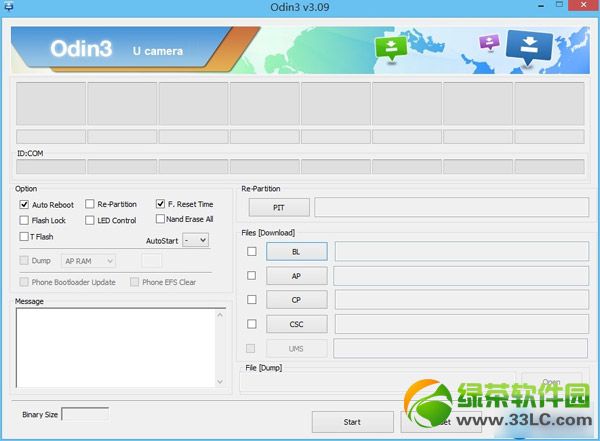The image size is (600, 441).
Task: Click the PIT button
Action: (279, 207)
